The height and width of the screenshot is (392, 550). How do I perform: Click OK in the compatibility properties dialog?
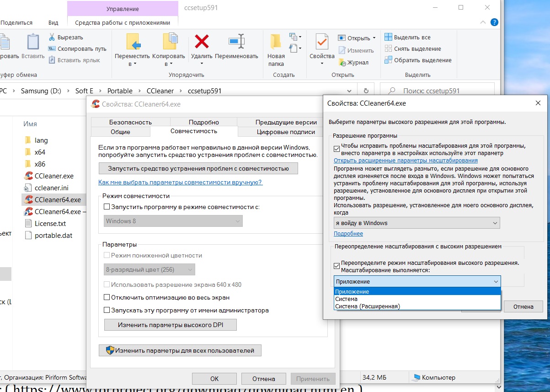coord(214,378)
